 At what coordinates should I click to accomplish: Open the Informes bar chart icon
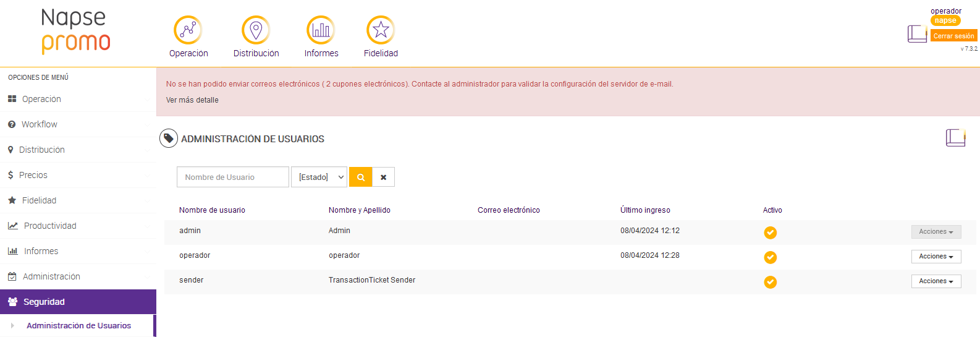(x=321, y=30)
